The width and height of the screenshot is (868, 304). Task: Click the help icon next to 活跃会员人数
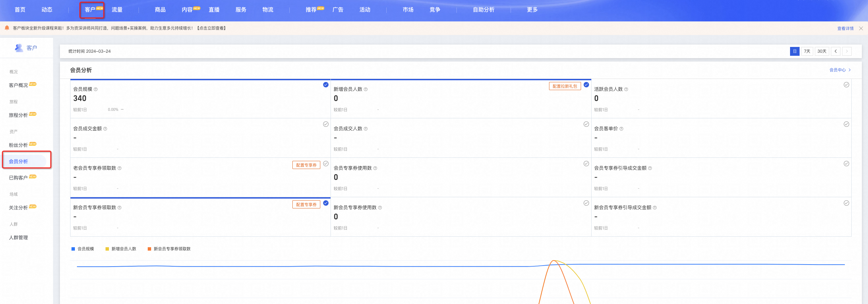click(x=626, y=89)
